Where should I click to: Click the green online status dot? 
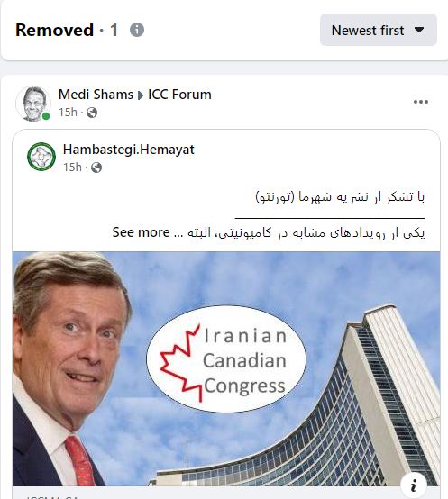point(46,116)
